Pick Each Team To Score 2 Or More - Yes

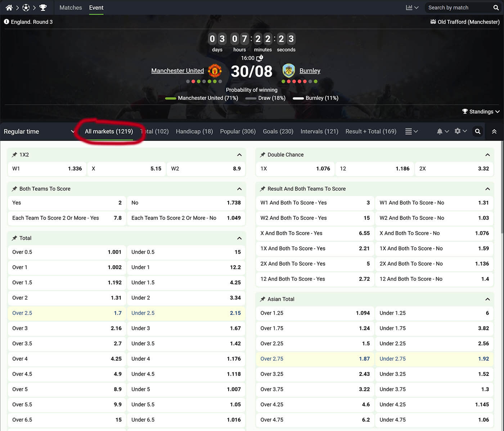(x=67, y=218)
